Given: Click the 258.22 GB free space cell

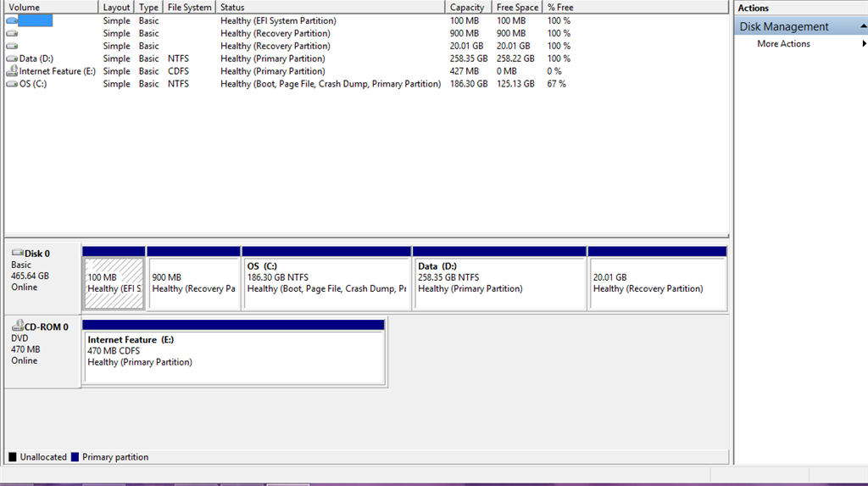Looking at the screenshot, I should 515,59.
